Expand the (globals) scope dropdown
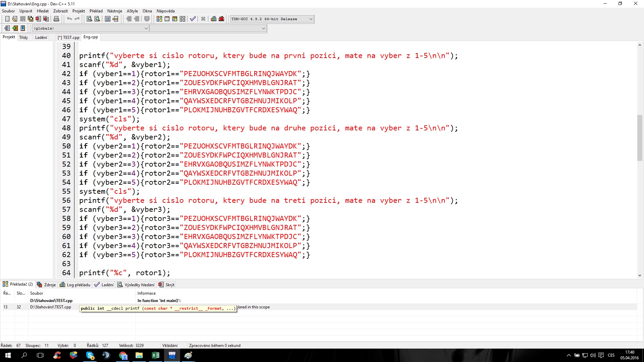Viewport: 644px width, 362px height. coord(146,28)
